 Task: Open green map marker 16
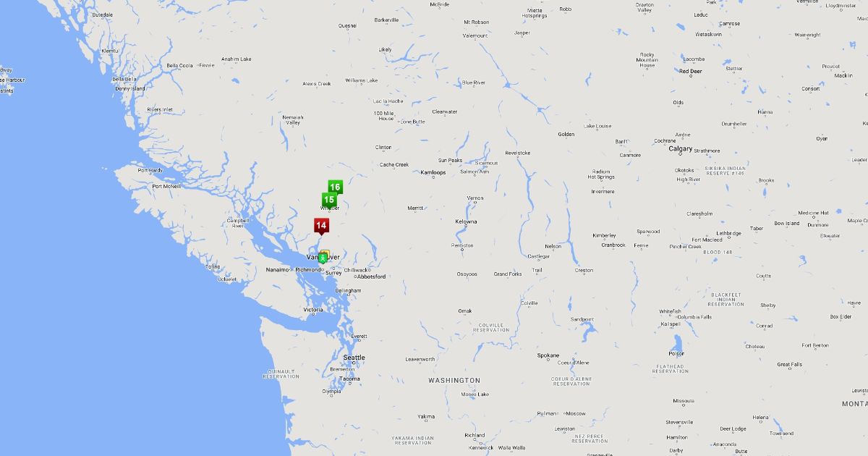335,187
